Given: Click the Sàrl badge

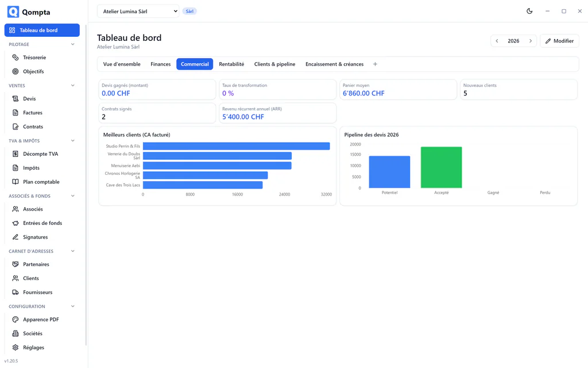Looking at the screenshot, I should coord(189,11).
